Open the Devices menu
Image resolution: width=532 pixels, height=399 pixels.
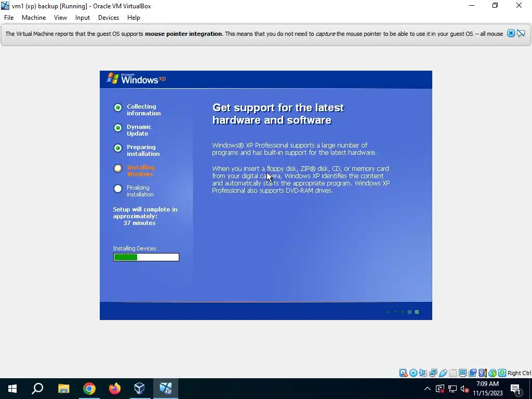(109, 18)
